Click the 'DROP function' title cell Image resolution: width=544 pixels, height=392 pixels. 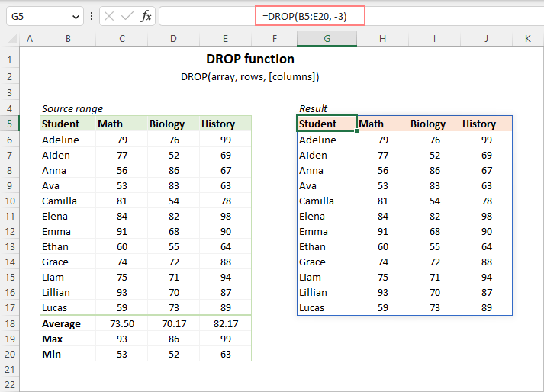click(x=250, y=59)
